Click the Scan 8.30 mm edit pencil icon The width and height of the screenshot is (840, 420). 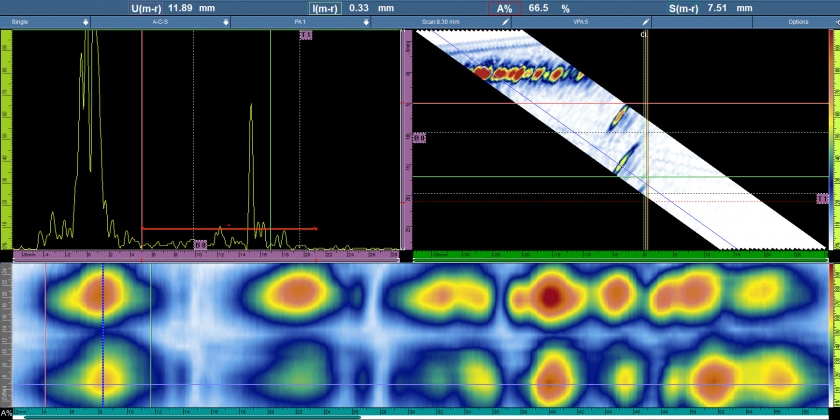(x=505, y=21)
